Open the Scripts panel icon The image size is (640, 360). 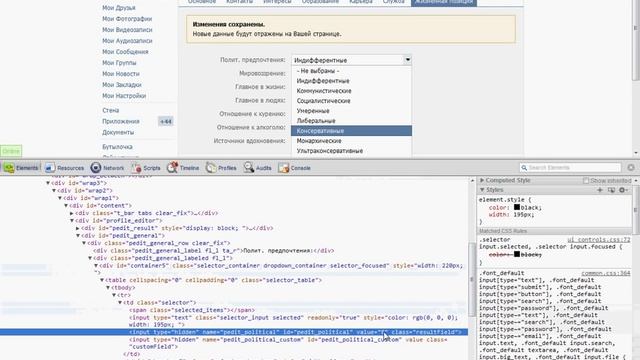(136, 168)
